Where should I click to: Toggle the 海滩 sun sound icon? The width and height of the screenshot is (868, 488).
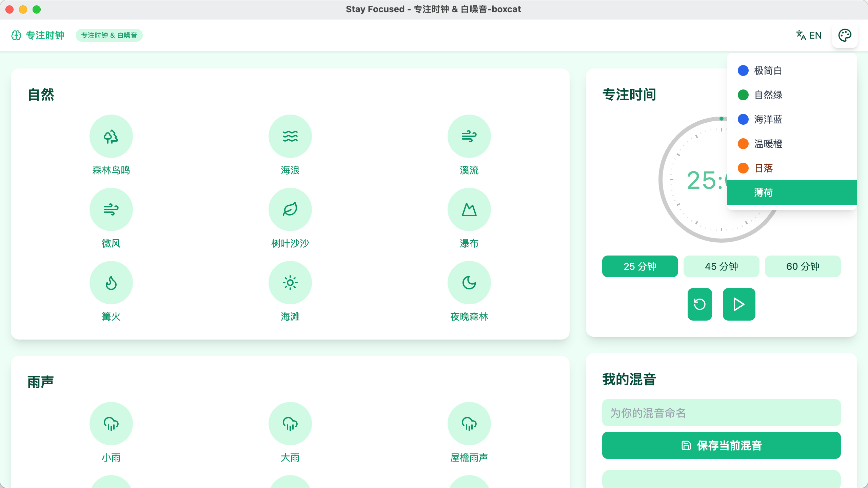[290, 283]
